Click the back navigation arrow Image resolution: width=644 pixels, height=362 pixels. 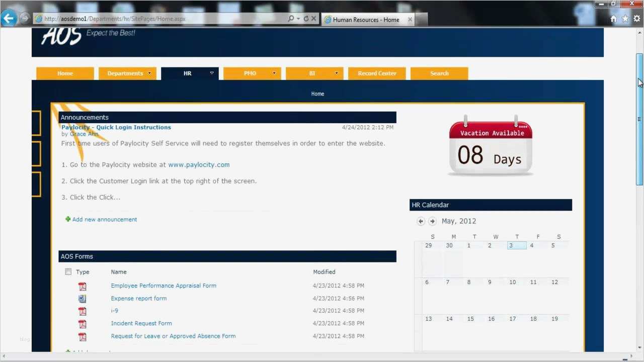[9, 18]
